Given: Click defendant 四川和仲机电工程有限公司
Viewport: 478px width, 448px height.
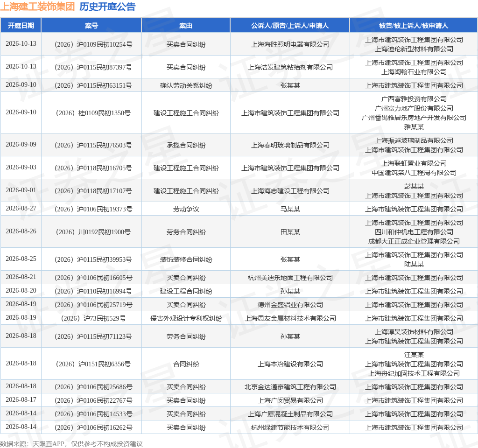Looking at the screenshot, I should click(x=414, y=232).
